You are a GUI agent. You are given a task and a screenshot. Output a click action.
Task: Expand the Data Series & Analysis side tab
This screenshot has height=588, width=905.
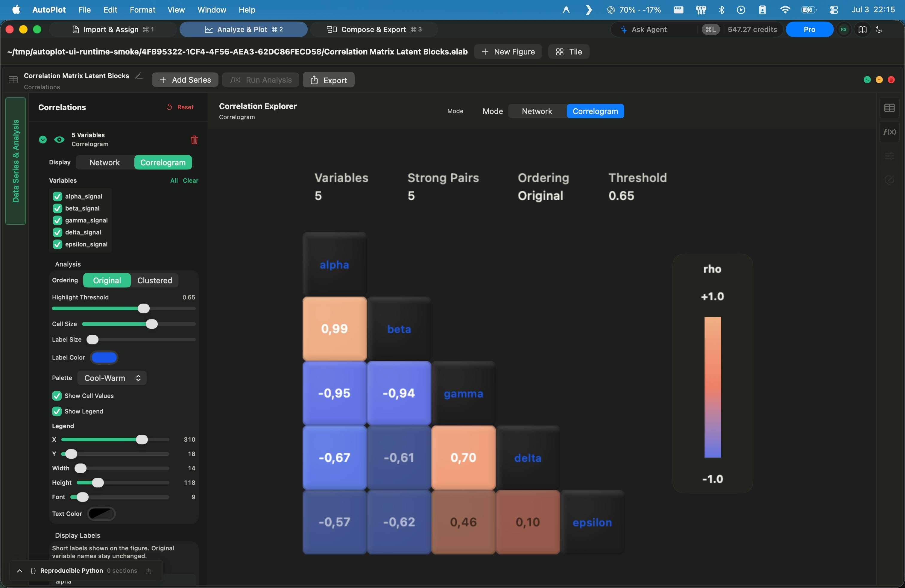click(x=16, y=161)
